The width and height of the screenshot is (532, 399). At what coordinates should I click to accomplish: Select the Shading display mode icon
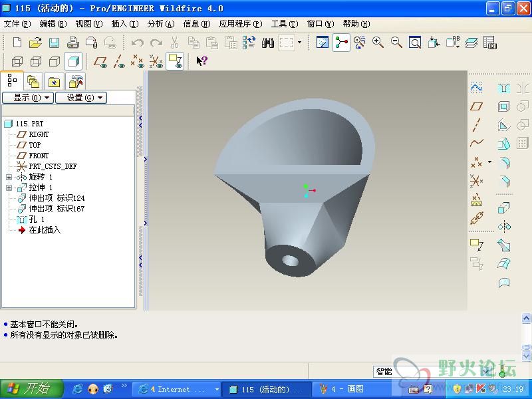click(x=74, y=61)
